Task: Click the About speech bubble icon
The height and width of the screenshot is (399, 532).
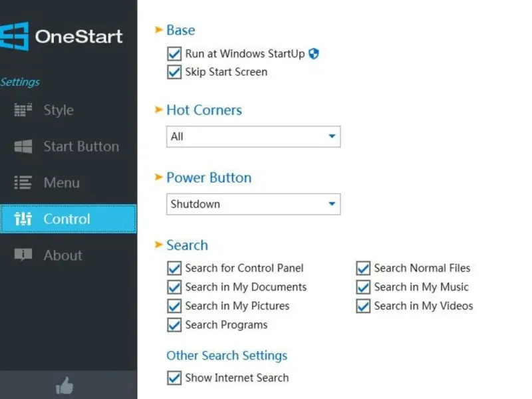Action: click(x=23, y=255)
